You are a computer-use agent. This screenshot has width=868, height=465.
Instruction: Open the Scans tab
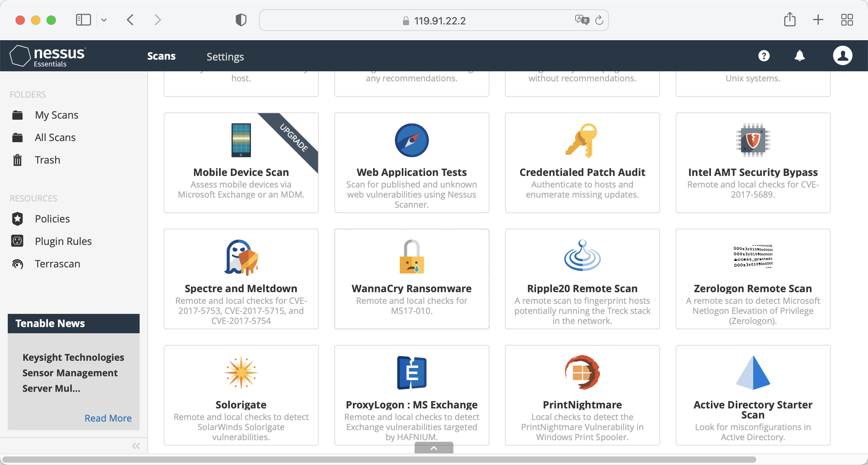click(161, 56)
